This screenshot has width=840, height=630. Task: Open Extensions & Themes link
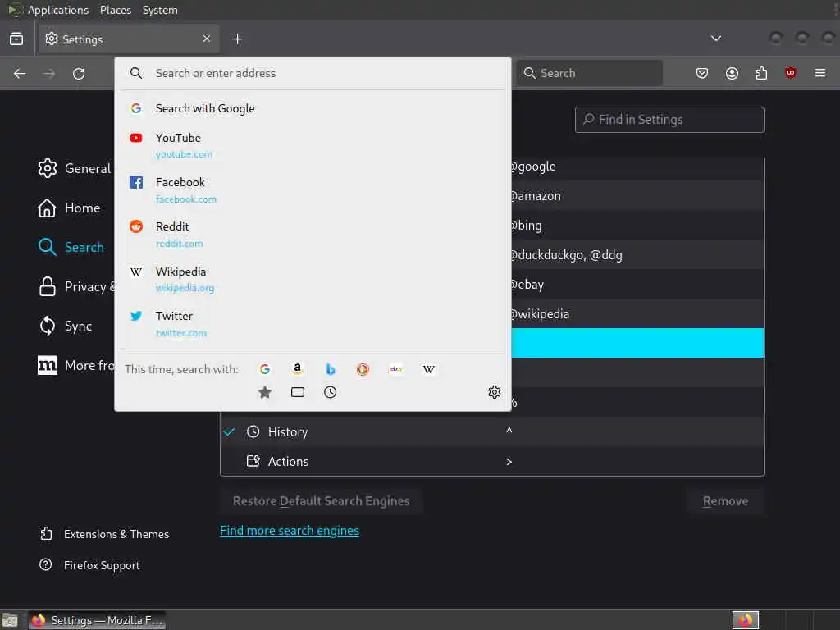tap(105, 534)
